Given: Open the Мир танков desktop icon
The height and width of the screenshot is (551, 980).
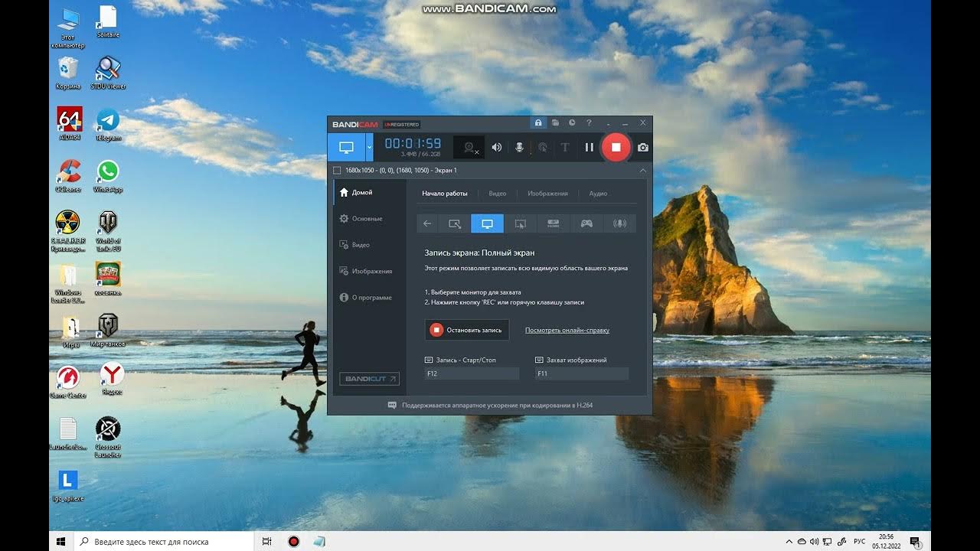Looking at the screenshot, I should click(108, 331).
